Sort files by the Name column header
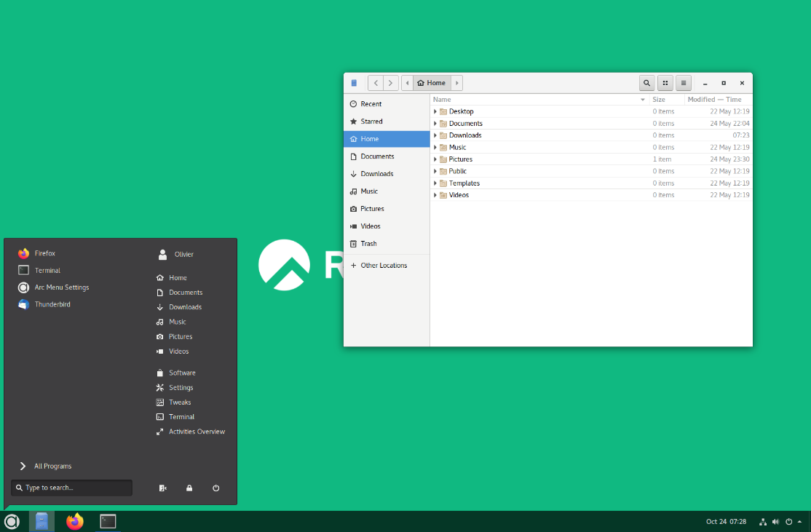The image size is (811, 532). pos(441,99)
